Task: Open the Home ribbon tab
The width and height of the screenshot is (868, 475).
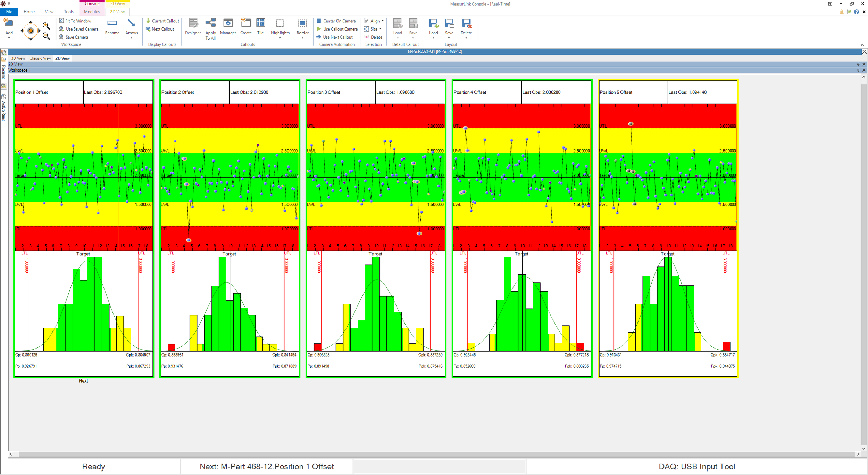Action: [29, 12]
